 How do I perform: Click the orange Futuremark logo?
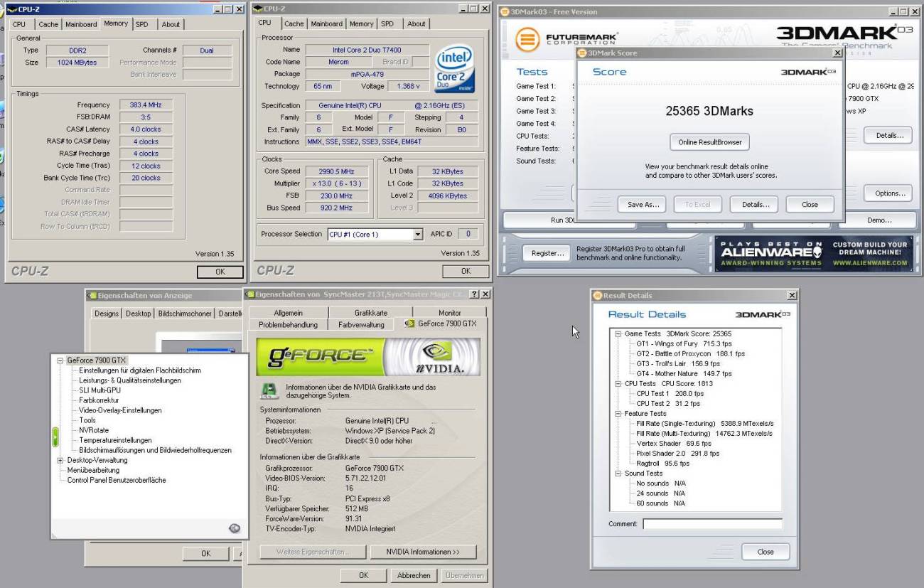527,38
